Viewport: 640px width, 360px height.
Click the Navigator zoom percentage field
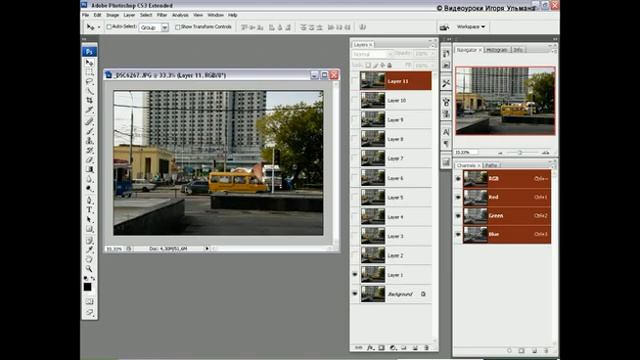[465, 153]
